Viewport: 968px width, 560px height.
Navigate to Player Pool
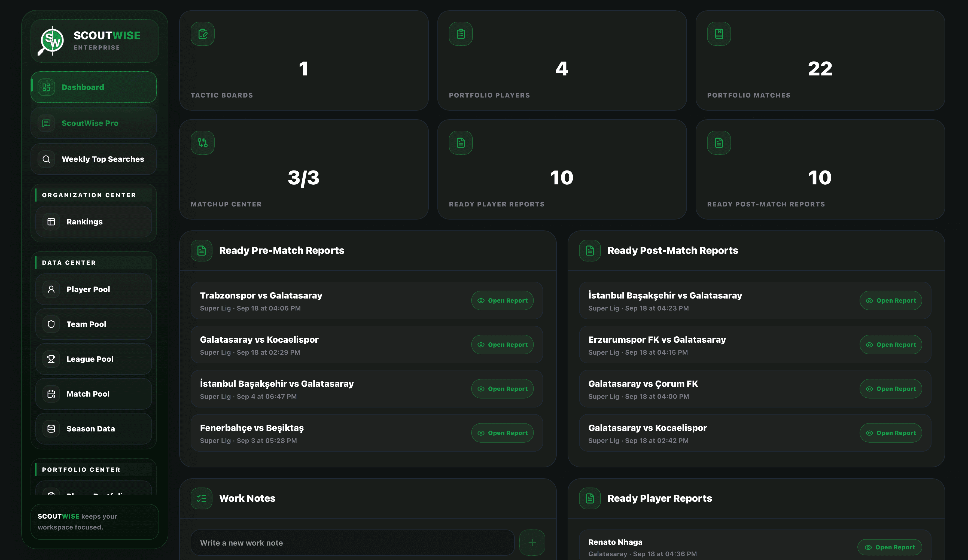coord(94,289)
